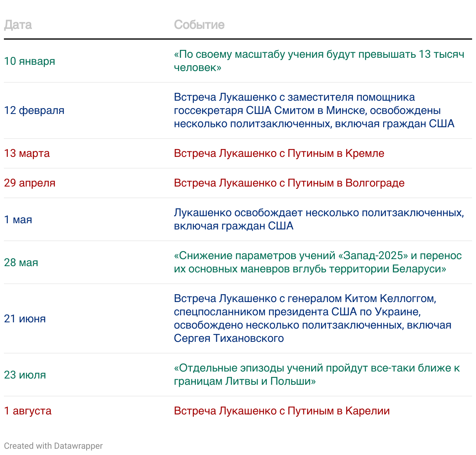The image size is (476, 455).
Task: Click the «Запад-2025» parameters reduction quote
Action: point(318,262)
